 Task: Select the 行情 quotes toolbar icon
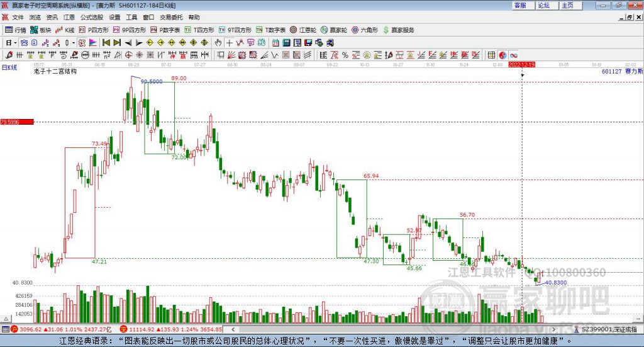point(15,30)
